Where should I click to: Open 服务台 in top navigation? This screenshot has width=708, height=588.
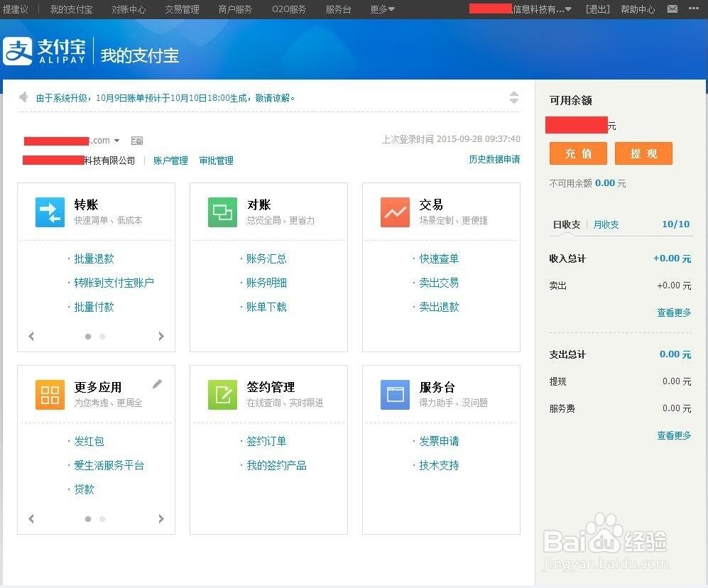[x=338, y=9]
